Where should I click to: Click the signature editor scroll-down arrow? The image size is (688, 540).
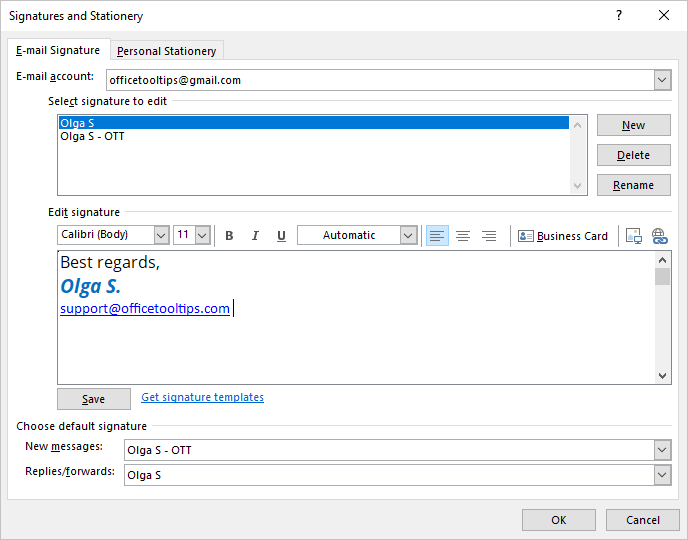point(663,376)
